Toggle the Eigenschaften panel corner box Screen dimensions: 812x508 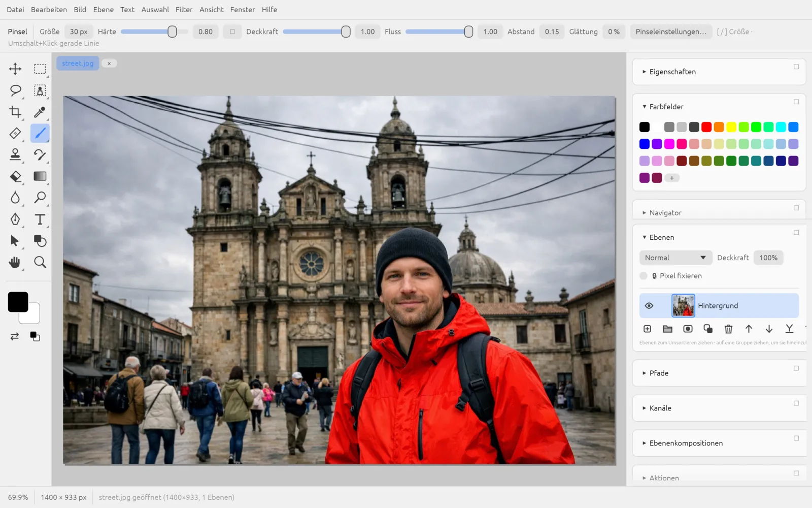point(796,67)
